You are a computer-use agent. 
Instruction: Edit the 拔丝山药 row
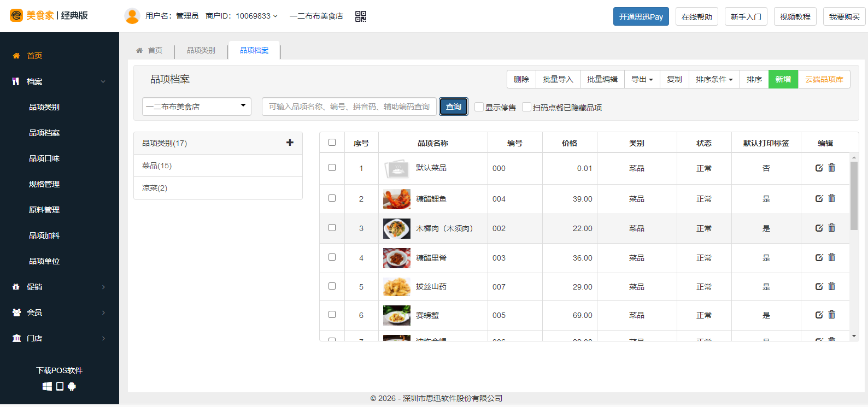pos(819,287)
